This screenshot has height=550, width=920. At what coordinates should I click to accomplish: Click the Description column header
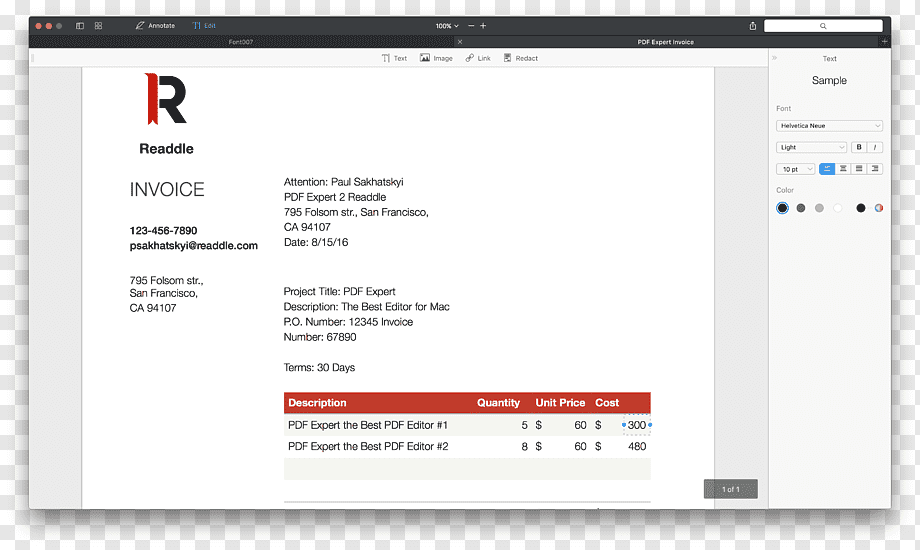(317, 403)
